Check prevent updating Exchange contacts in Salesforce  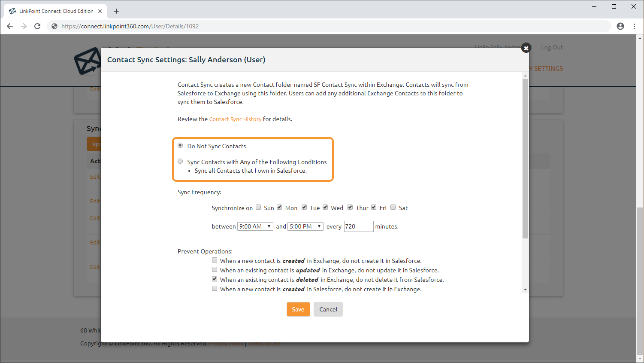[x=215, y=269]
